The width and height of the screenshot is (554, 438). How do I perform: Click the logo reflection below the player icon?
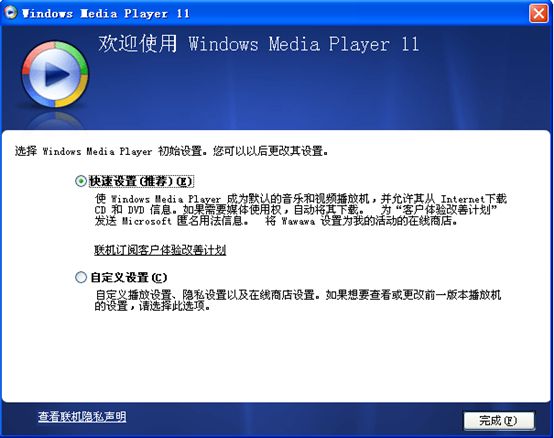(55, 119)
